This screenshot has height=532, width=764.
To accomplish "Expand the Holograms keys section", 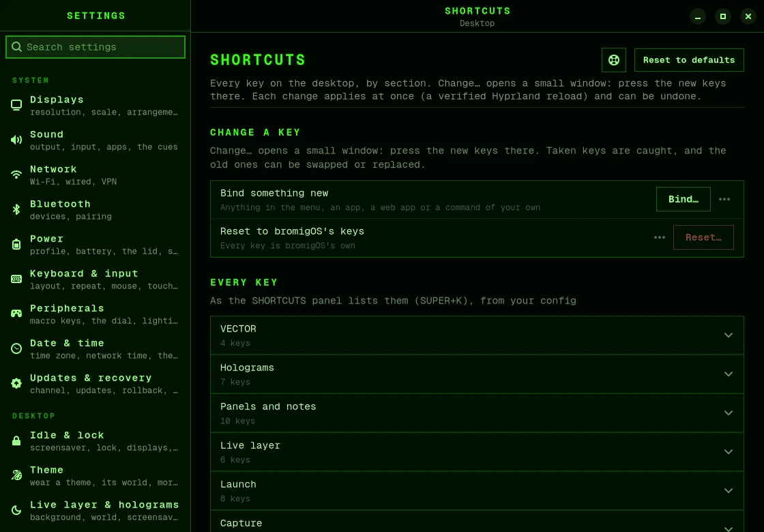I will click(477, 374).
